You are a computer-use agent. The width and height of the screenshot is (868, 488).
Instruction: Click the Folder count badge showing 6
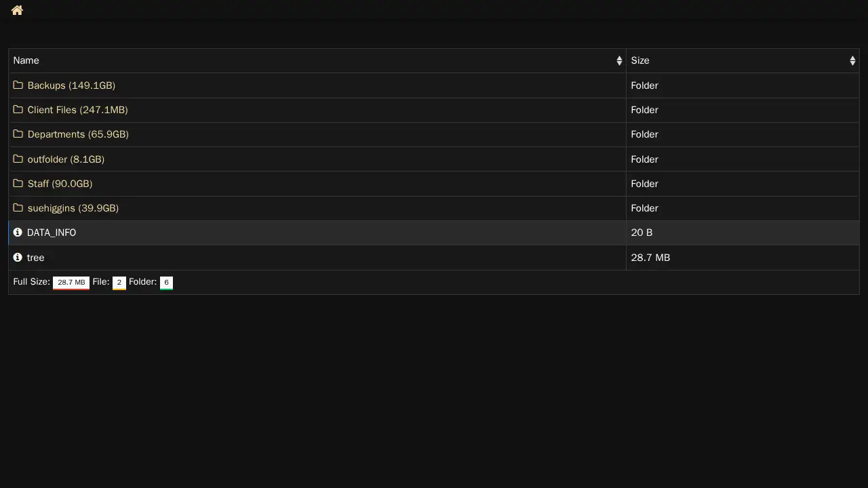tap(166, 283)
